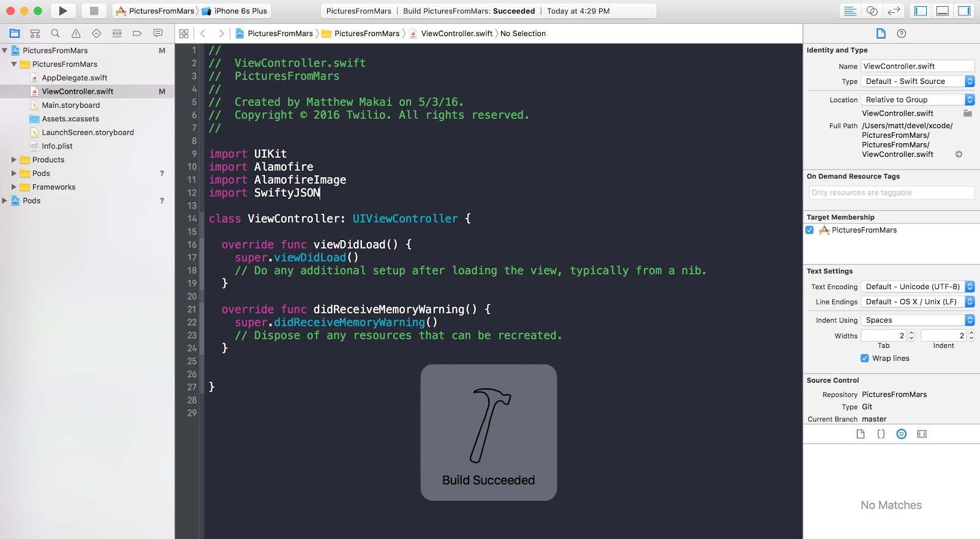The width and height of the screenshot is (980, 539).
Task: Collapse the PicturesFromMars project root
Action: 5,51
